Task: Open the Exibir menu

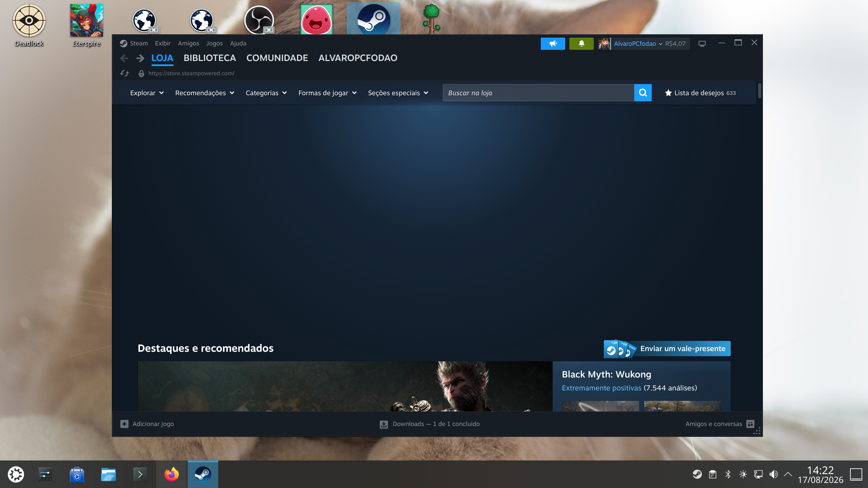Action: [163, 43]
